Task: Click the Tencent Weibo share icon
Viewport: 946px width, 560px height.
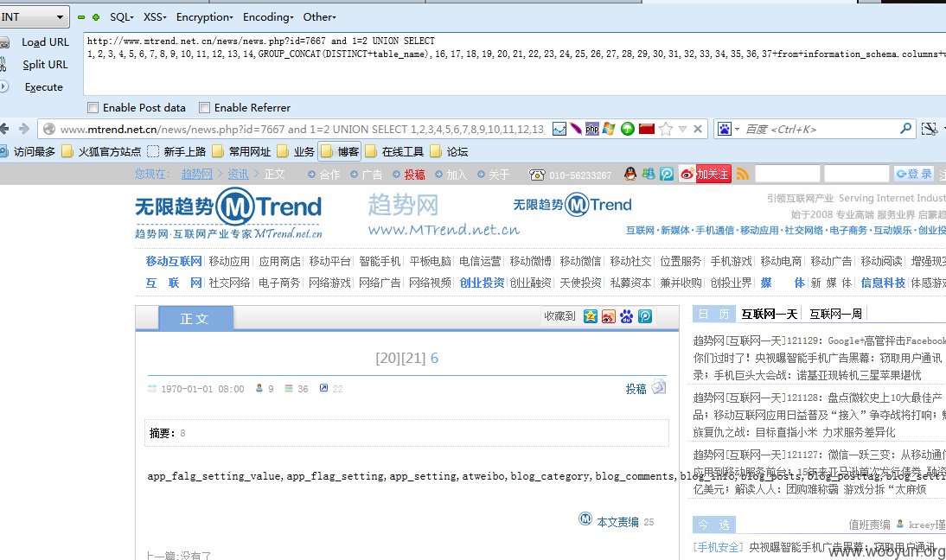Action: click(x=645, y=316)
